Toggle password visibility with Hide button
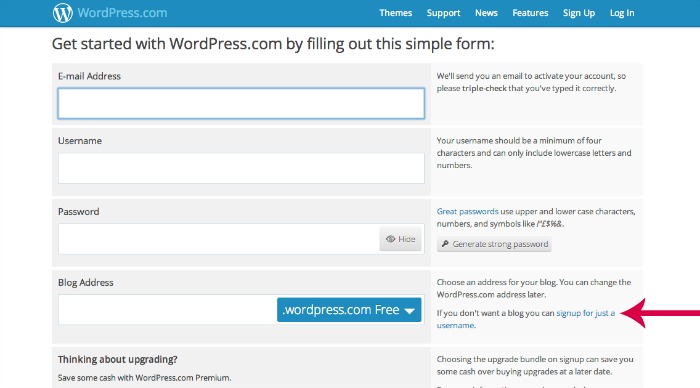 coord(400,239)
